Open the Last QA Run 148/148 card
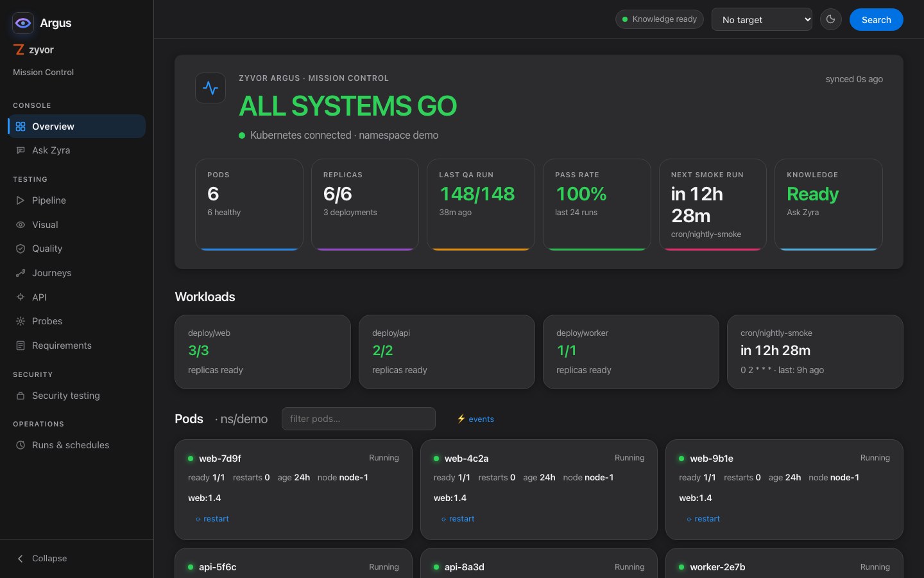The image size is (924, 578). click(481, 205)
